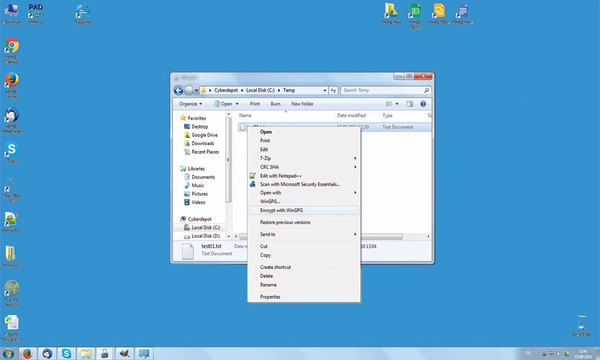This screenshot has width=600, height=360.
Task: Click the Search Temp input field
Action: pos(385,90)
